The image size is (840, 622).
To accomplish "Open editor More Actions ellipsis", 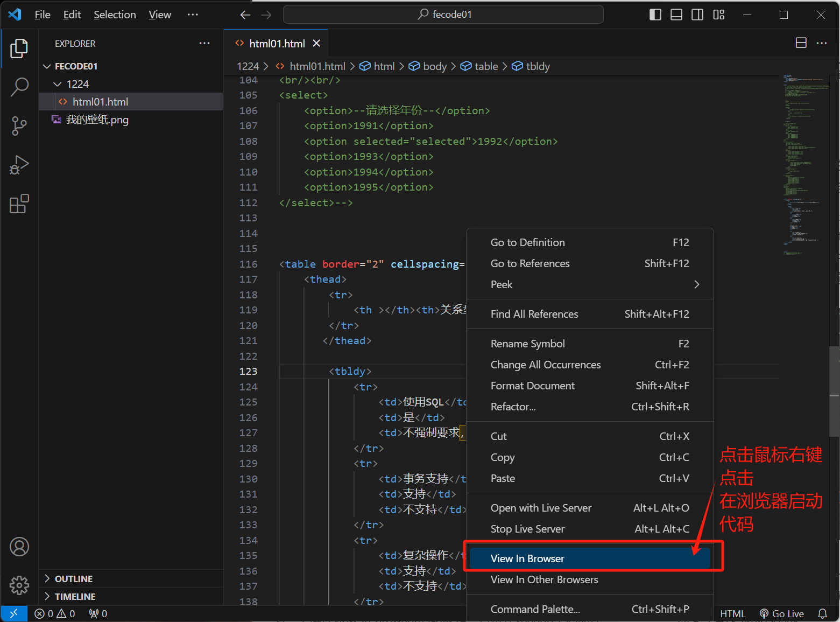I will point(822,43).
